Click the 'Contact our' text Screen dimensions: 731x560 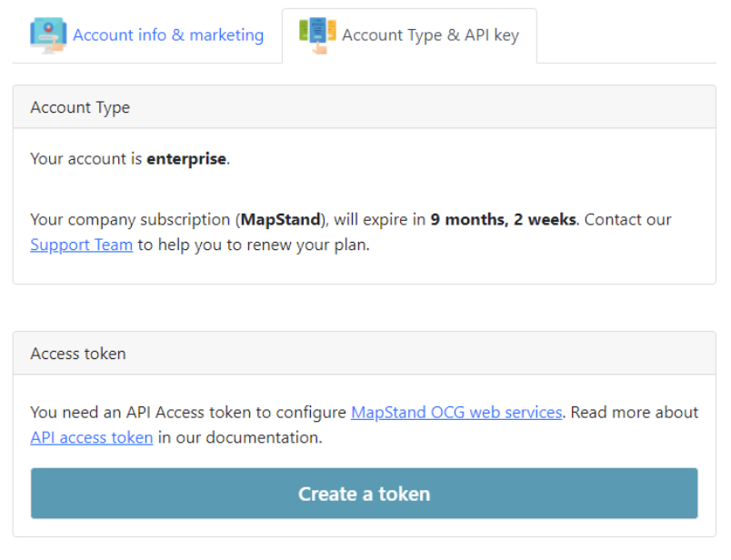(628, 220)
